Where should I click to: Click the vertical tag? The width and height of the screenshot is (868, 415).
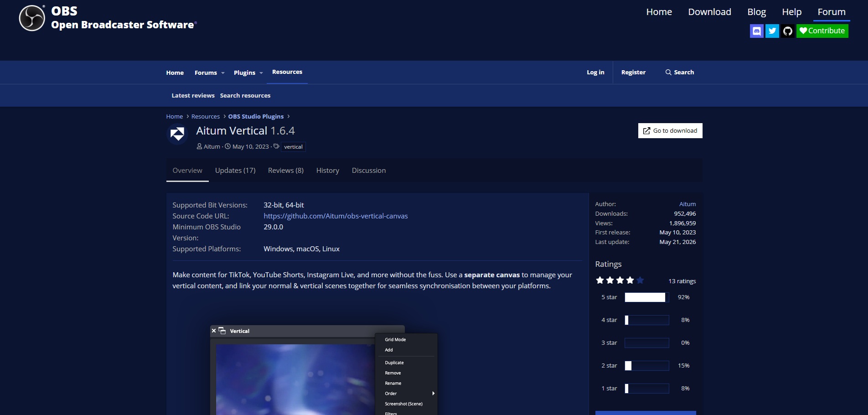(293, 147)
